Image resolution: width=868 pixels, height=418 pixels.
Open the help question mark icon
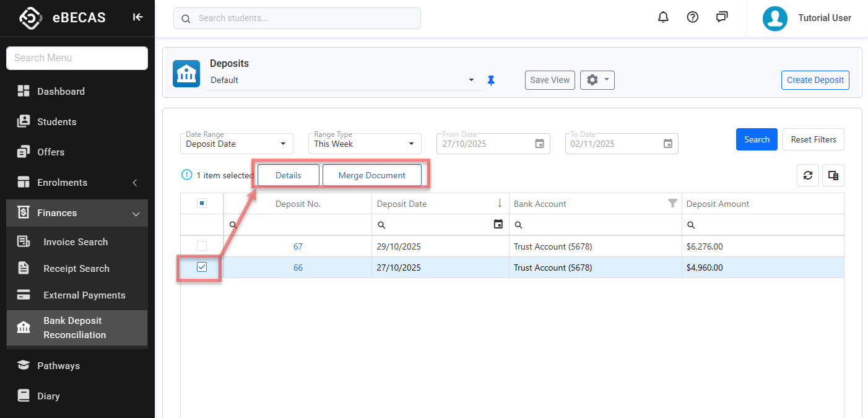point(693,17)
